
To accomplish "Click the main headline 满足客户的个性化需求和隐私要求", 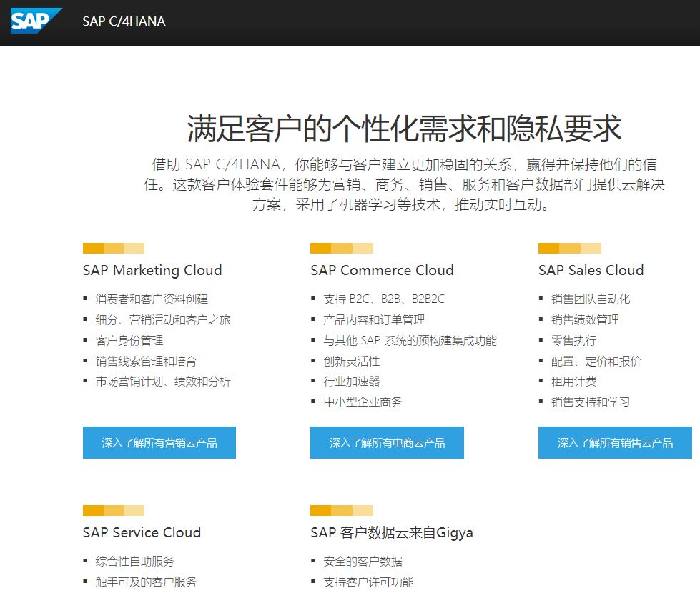I will 404,129.
